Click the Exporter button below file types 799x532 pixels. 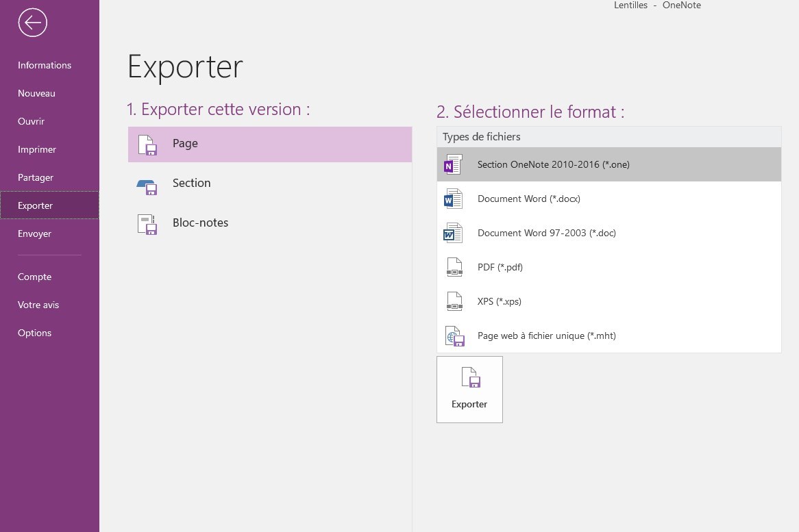click(469, 390)
